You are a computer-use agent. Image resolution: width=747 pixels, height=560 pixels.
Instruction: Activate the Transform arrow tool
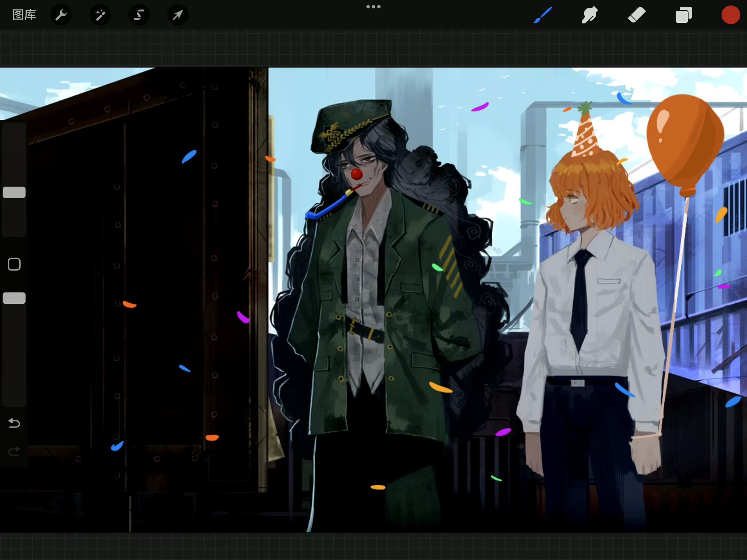(178, 15)
